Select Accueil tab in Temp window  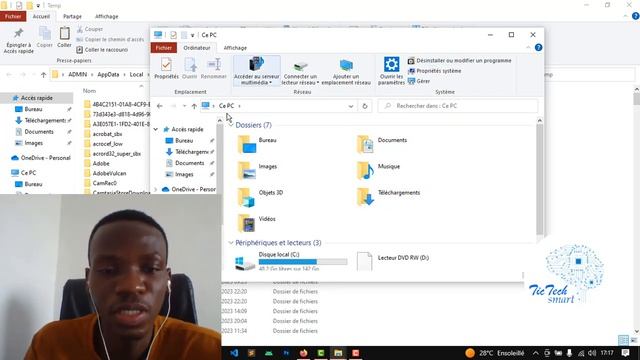[x=41, y=16]
